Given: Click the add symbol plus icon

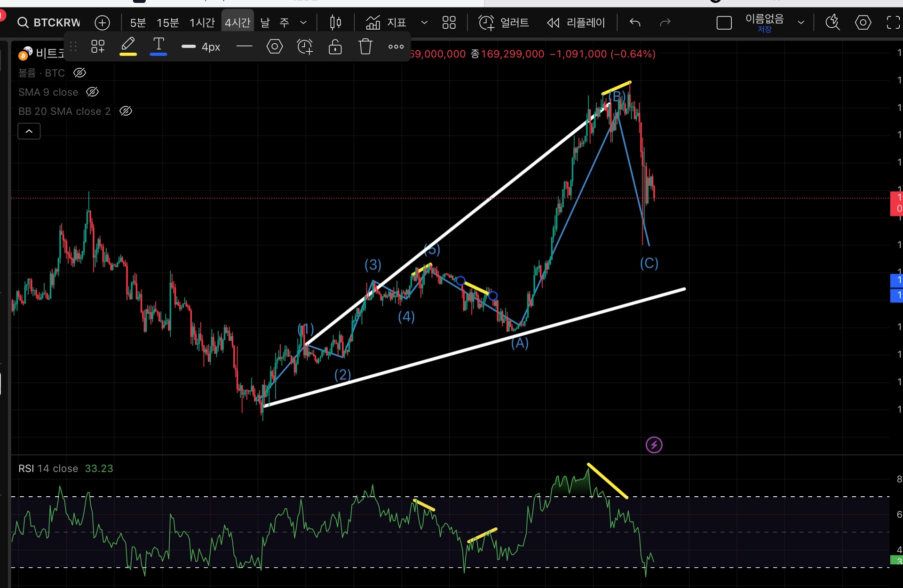Looking at the screenshot, I should 102,23.
